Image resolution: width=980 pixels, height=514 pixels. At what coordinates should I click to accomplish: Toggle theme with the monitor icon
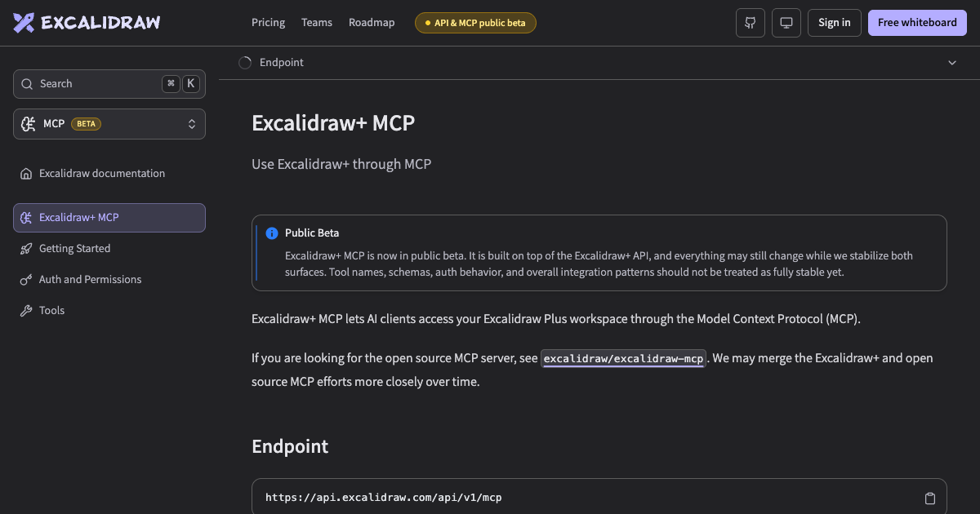coord(786,23)
